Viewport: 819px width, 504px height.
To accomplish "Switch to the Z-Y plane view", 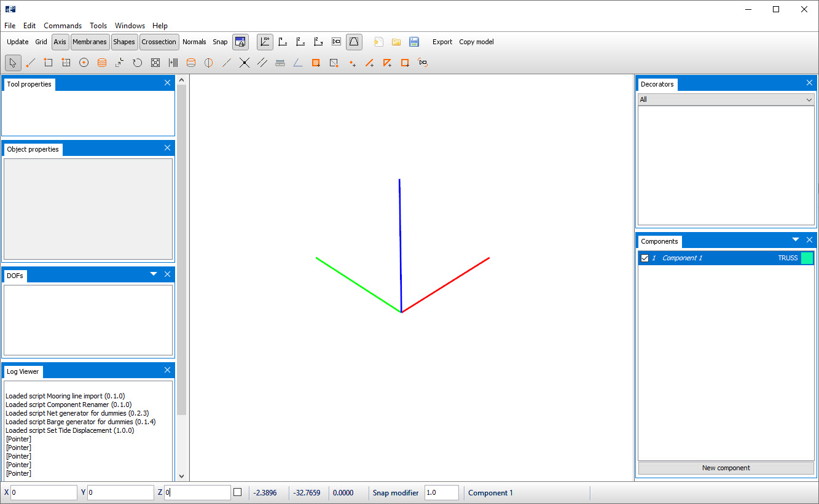I will (318, 42).
